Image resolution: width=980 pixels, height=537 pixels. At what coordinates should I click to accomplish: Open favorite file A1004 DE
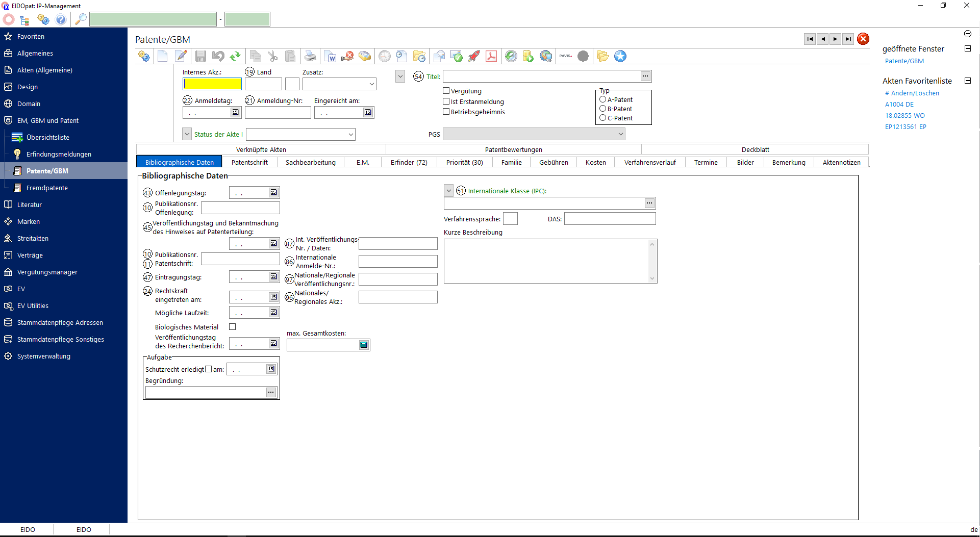pyautogui.click(x=899, y=104)
